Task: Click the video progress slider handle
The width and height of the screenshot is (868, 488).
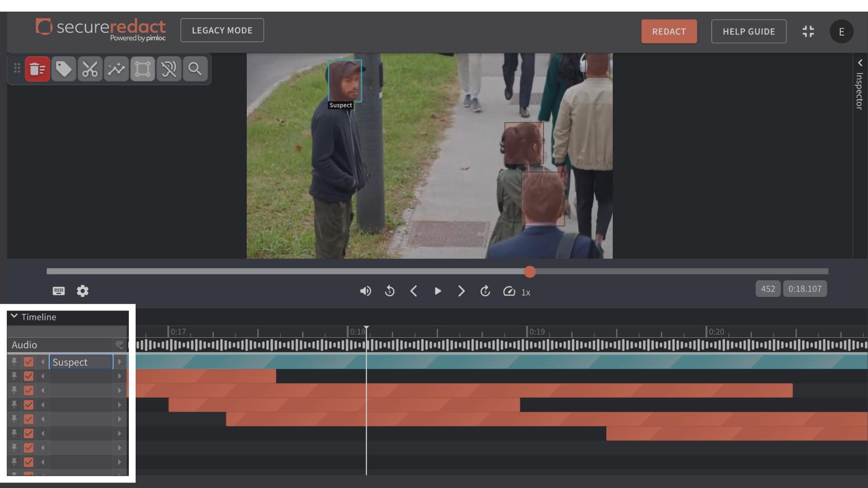Action: [x=530, y=272]
